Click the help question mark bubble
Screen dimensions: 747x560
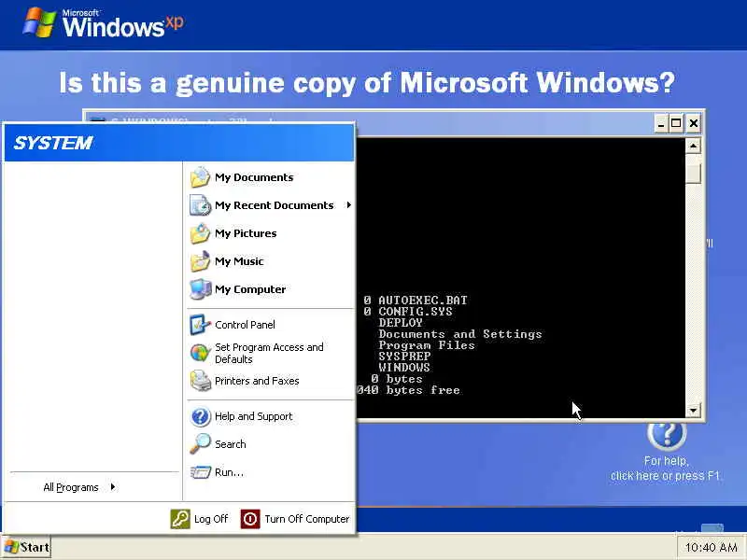click(x=667, y=434)
